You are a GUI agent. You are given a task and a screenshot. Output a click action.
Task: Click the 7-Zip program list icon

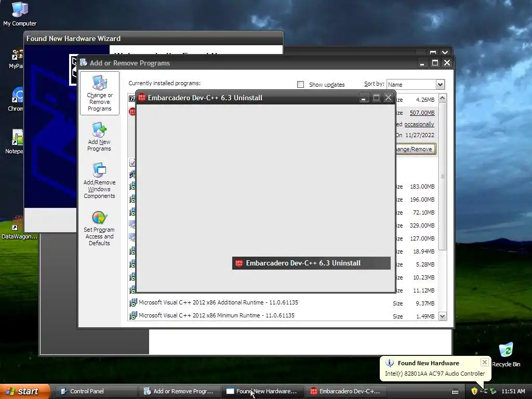[x=132, y=99]
